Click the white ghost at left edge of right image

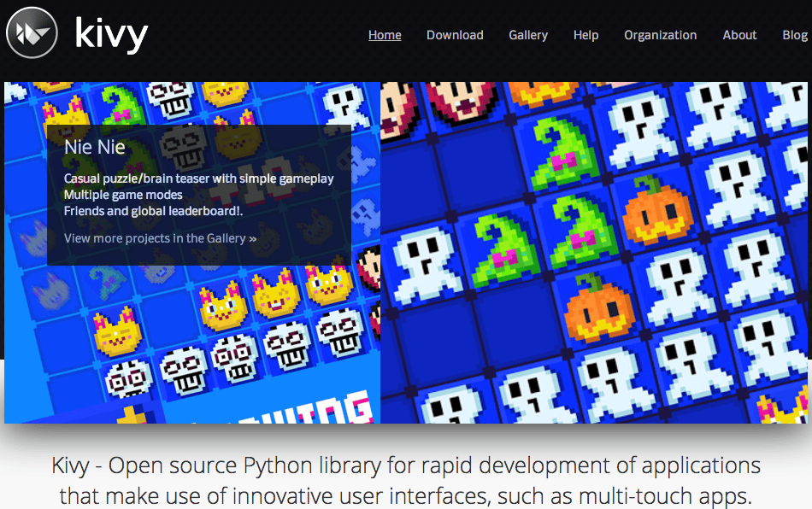(x=427, y=264)
